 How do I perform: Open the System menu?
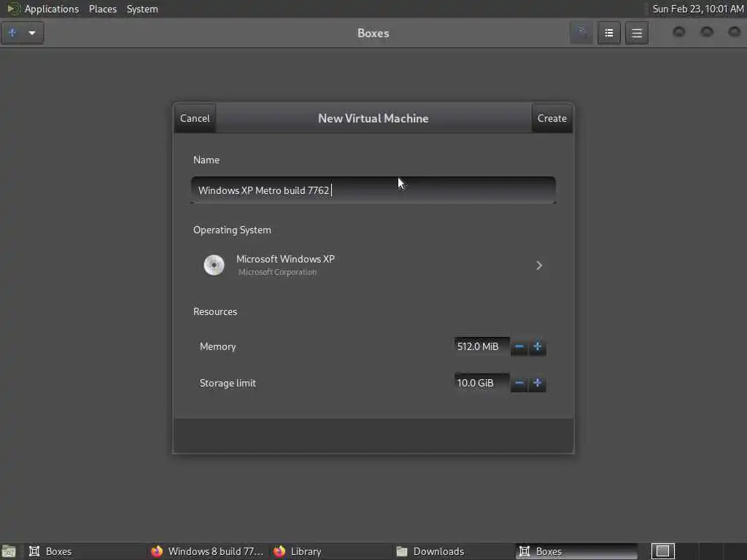(142, 9)
